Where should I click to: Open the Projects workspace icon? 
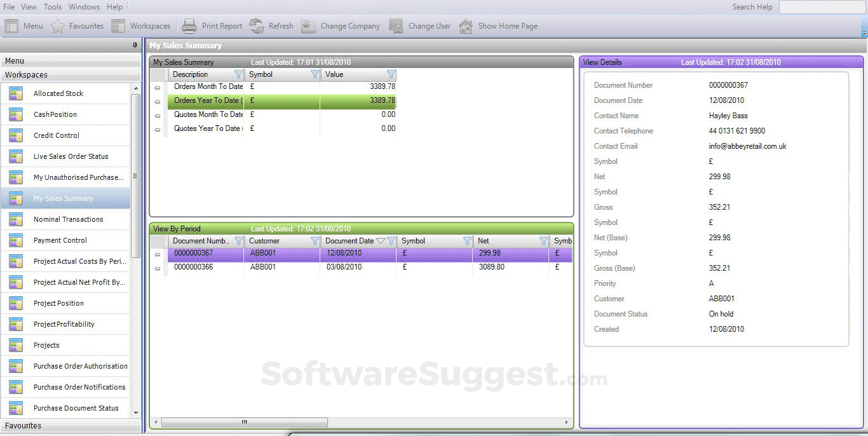point(16,345)
